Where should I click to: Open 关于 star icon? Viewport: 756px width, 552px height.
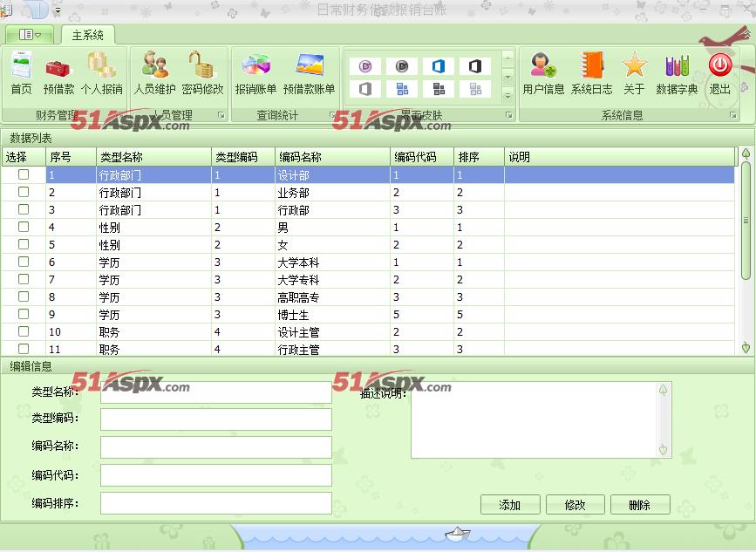(634, 65)
